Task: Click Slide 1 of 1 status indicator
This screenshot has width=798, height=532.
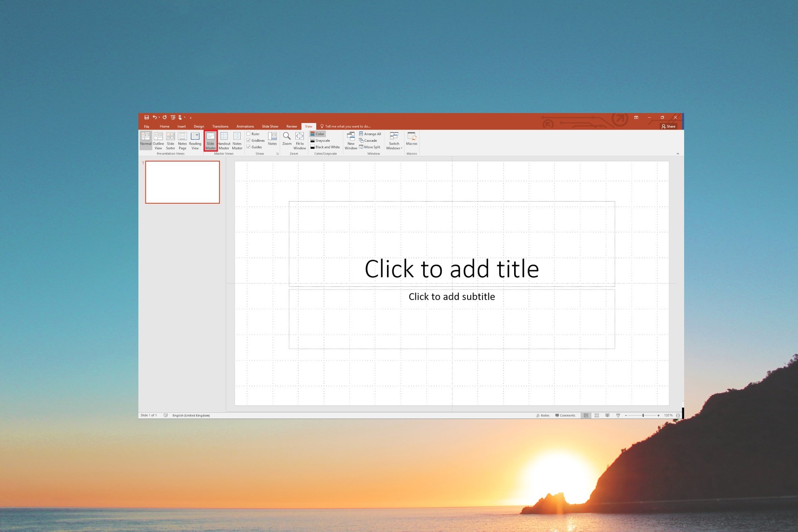Action: pos(149,415)
